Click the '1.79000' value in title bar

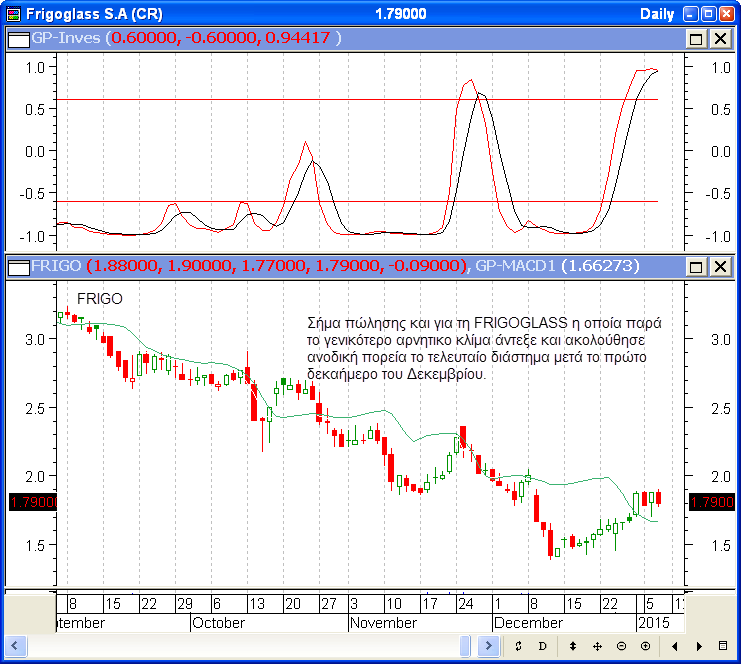(401, 14)
